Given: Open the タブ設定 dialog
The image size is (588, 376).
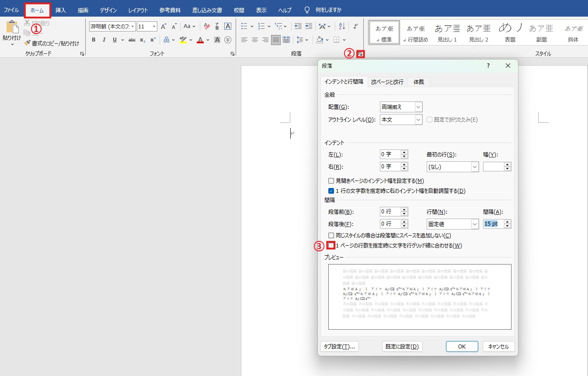Looking at the screenshot, I should coord(339,346).
